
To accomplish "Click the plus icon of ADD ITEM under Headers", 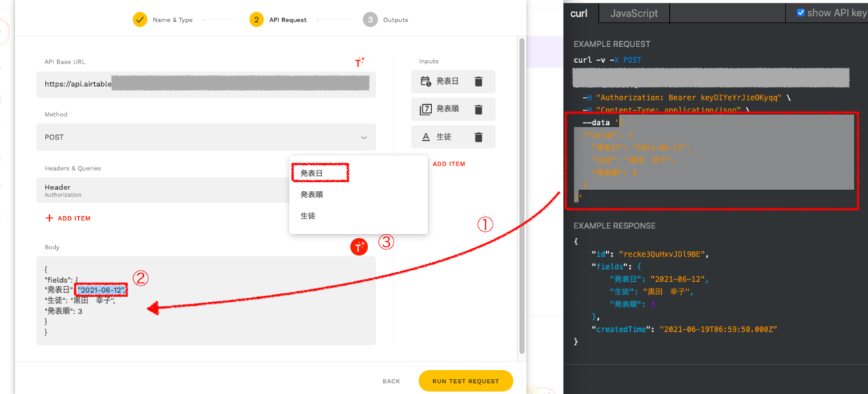I will click(49, 218).
